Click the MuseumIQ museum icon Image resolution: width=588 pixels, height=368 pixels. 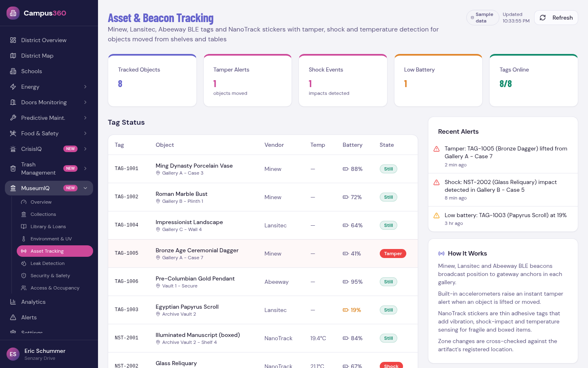pyautogui.click(x=13, y=188)
